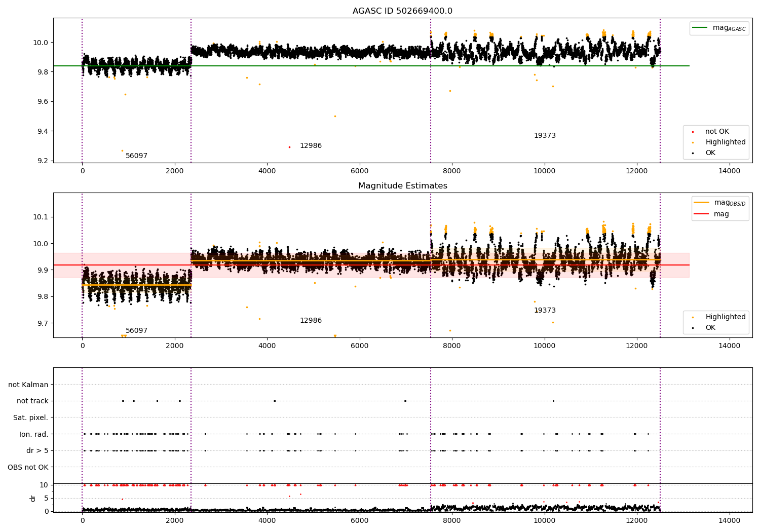Click the 56097 annotation in top plot

136,156
